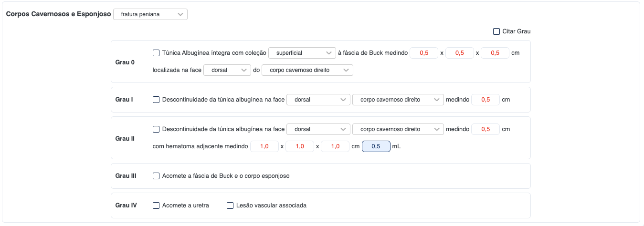The image size is (644, 226).
Task: Check the Grau 0 'Túnica Albugínea íntegra' checkbox
Action: point(156,53)
